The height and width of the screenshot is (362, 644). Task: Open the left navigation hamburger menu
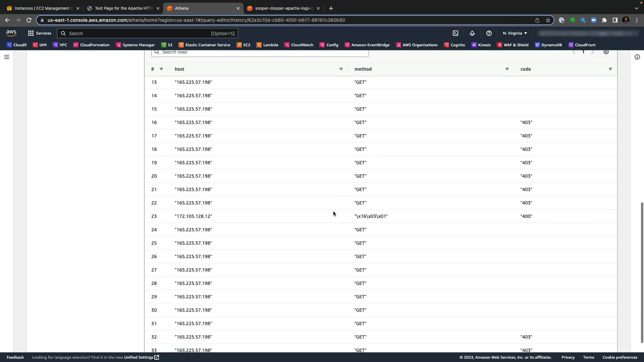6,57
